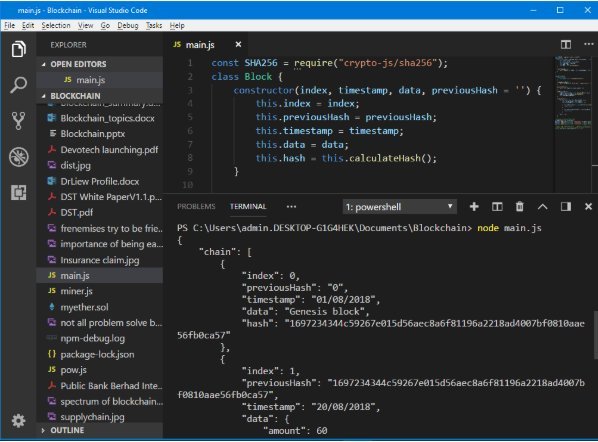Switch to the Problems panel tab
Screen dimensions: 598x442
pos(196,207)
